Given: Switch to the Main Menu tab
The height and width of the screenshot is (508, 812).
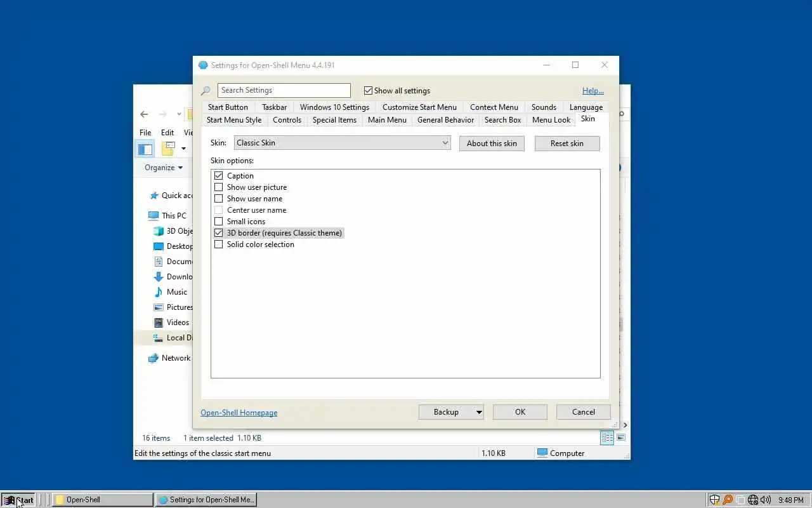Looking at the screenshot, I should [387, 120].
